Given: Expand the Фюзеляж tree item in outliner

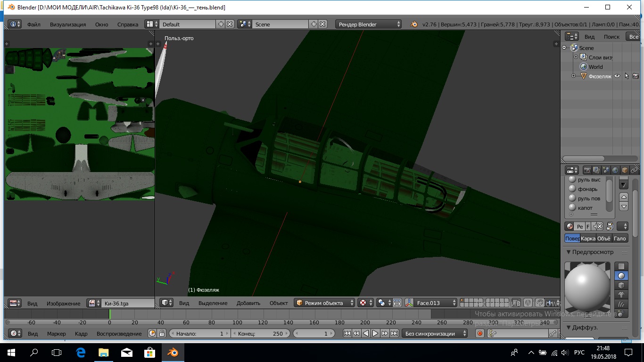Looking at the screenshot, I should click(574, 76).
